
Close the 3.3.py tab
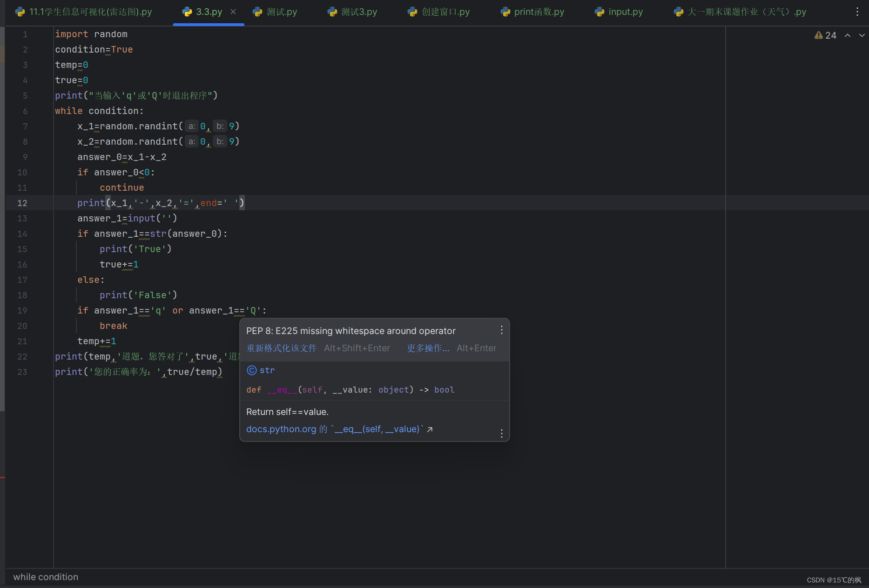(233, 12)
